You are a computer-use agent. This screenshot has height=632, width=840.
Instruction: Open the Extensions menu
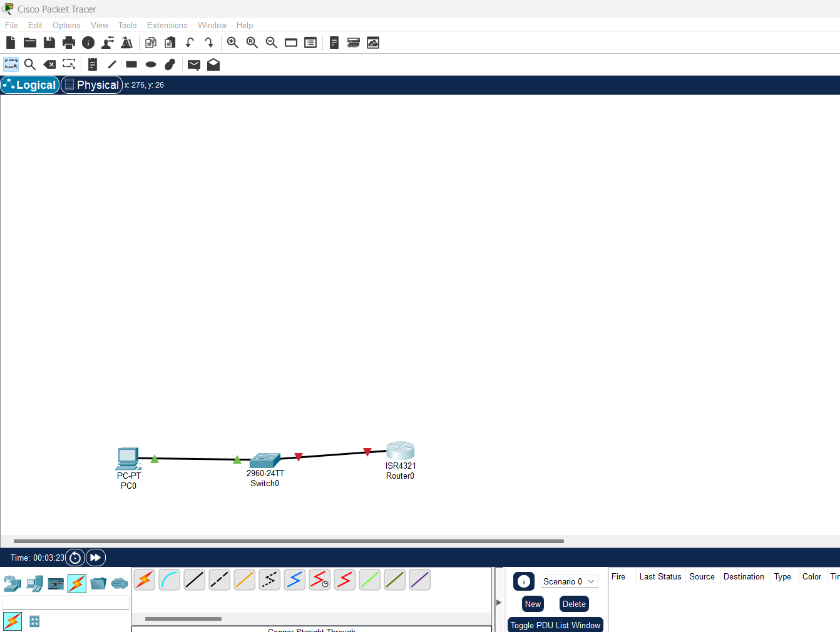(167, 25)
